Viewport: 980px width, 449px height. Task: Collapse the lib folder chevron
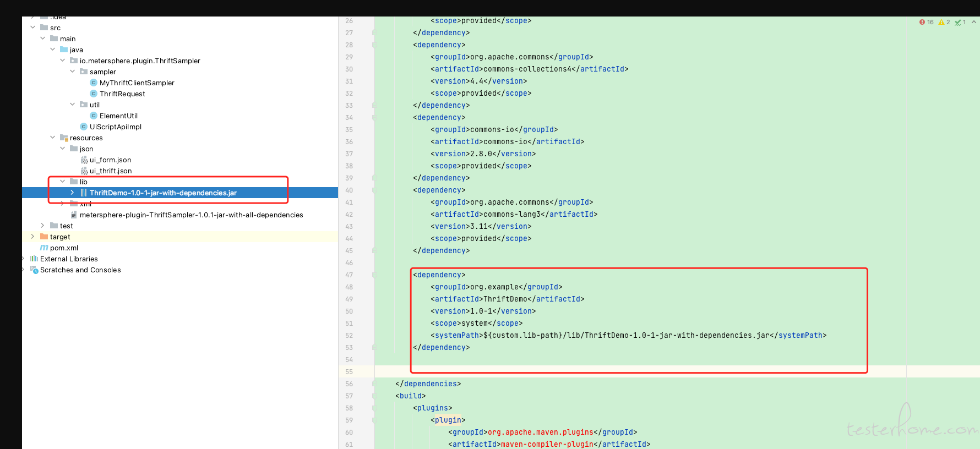pos(62,181)
